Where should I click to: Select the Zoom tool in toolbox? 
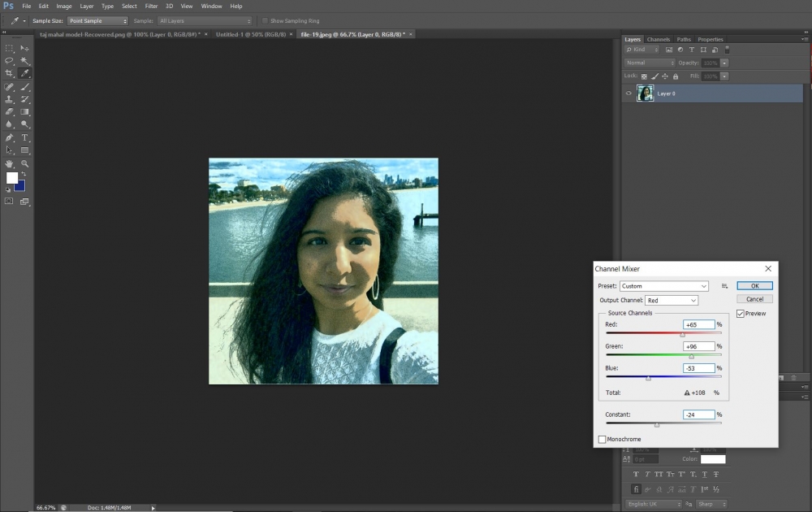25,163
